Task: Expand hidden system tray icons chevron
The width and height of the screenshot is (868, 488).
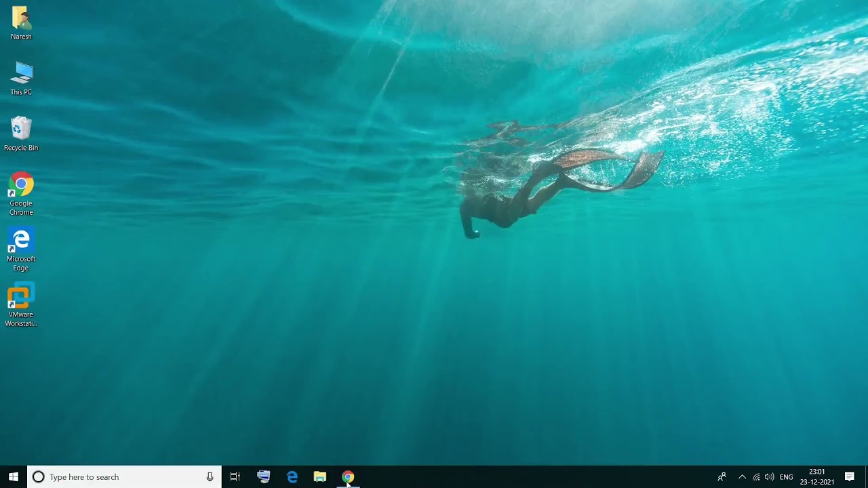Action: click(742, 477)
